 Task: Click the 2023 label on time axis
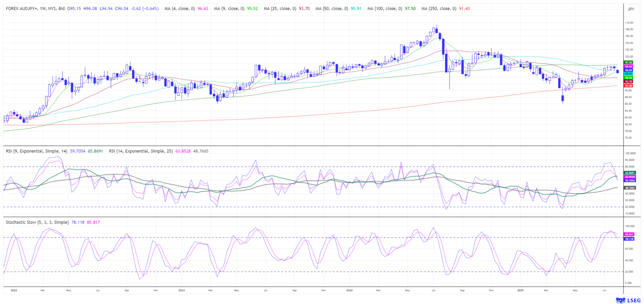(x=182, y=290)
